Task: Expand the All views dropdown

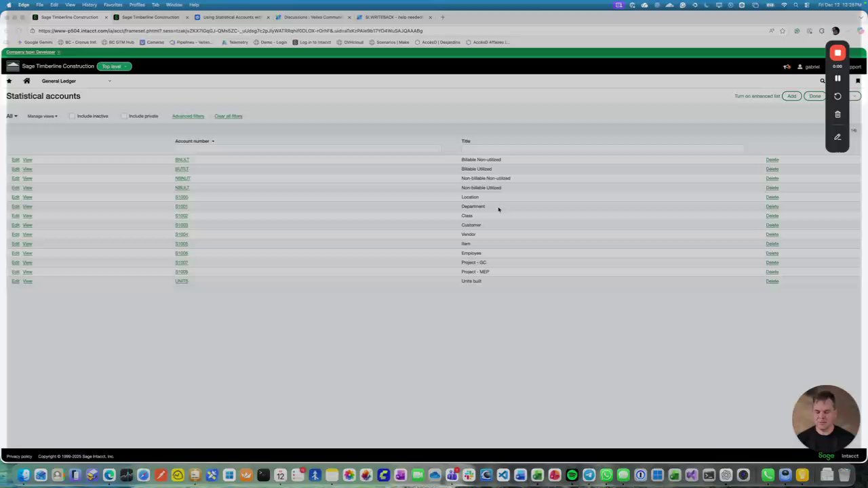Action: point(12,116)
